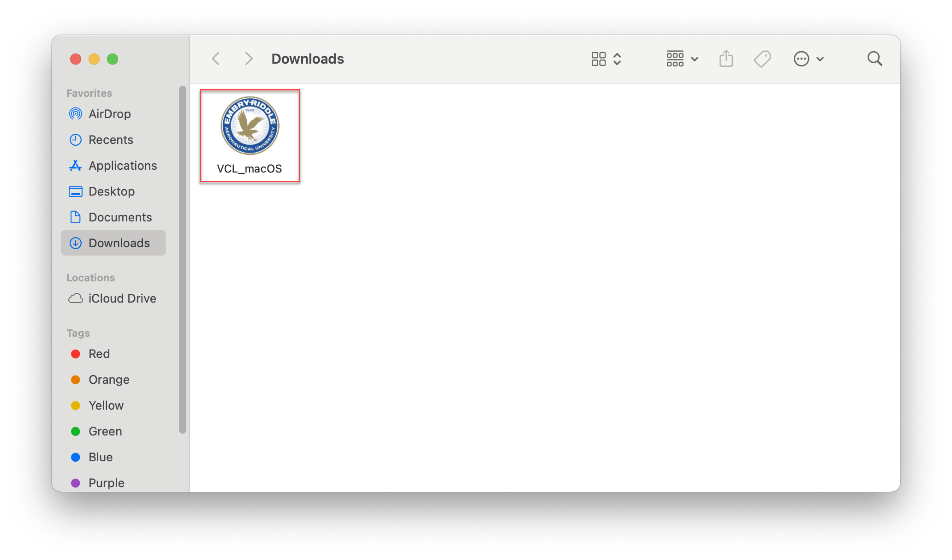Click the Orange tag in sidebar
Screen dimensions: 952x560
tap(109, 379)
